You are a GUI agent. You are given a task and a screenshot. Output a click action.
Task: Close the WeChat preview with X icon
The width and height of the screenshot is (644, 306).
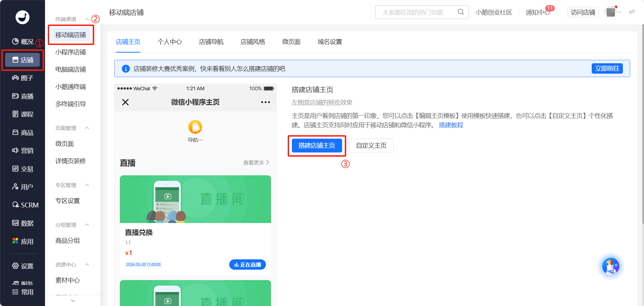[125, 102]
